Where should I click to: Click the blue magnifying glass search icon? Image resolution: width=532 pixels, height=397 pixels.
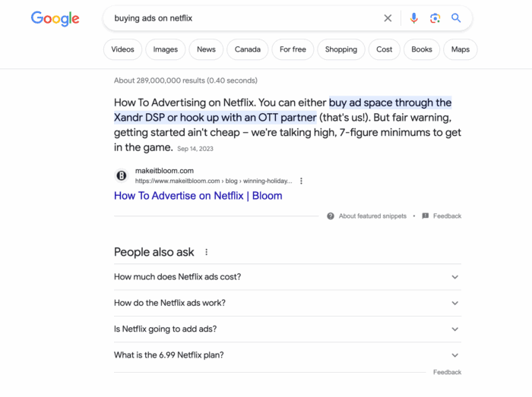(x=456, y=18)
